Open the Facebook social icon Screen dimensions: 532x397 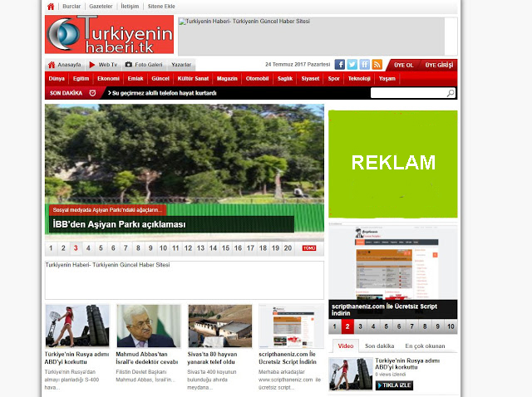tap(339, 65)
